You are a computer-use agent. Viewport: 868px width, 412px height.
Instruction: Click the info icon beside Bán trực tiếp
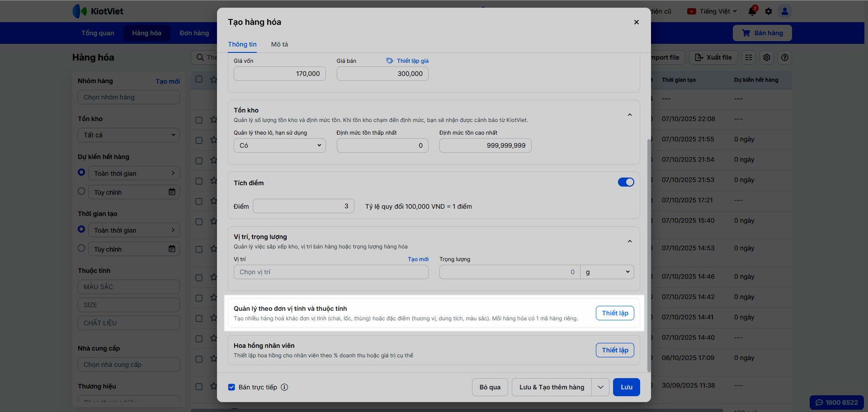tap(284, 387)
